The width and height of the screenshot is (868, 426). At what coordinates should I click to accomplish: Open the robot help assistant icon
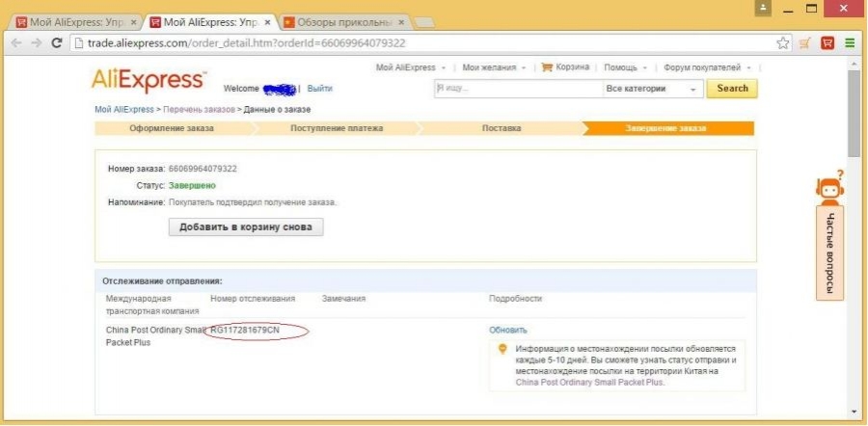(x=829, y=188)
